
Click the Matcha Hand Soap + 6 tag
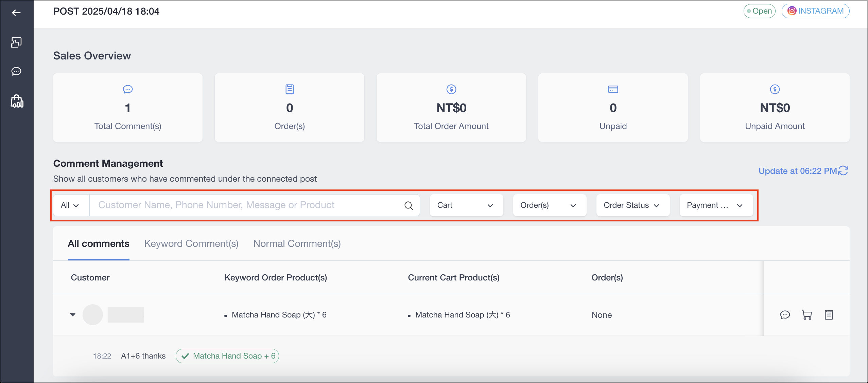click(x=227, y=356)
